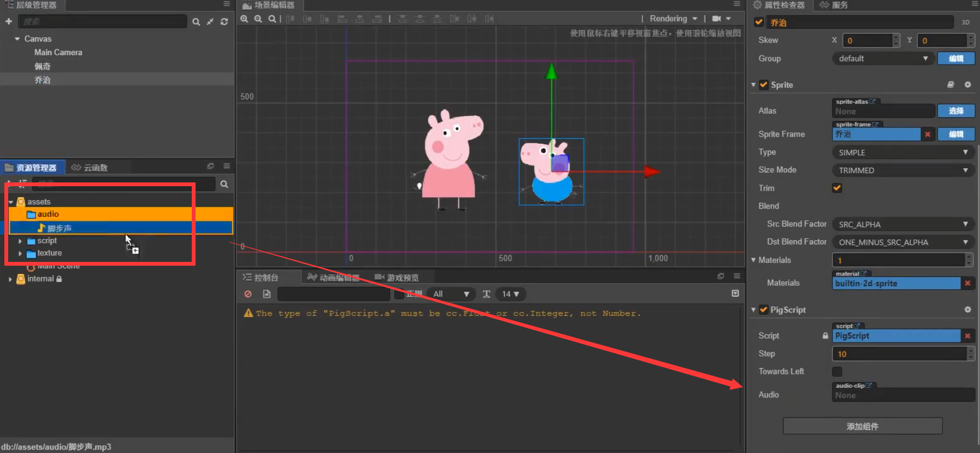Remove the builtin-2d-sprite material reference
Screen dimensions: 980x453
tap(967, 283)
